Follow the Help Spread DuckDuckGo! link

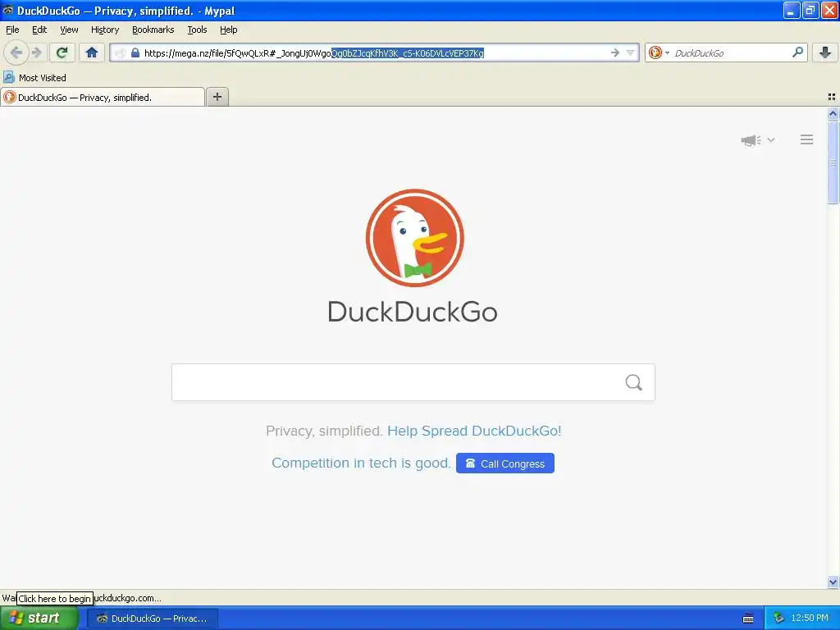pos(474,431)
